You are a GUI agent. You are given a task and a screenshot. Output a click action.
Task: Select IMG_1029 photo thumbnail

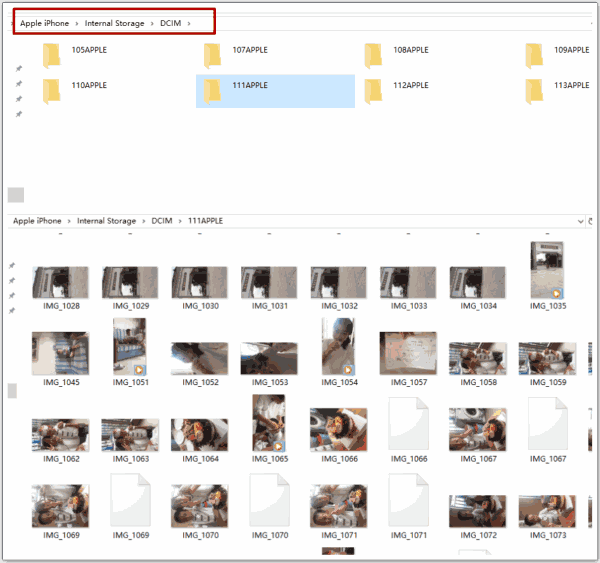tap(130, 282)
